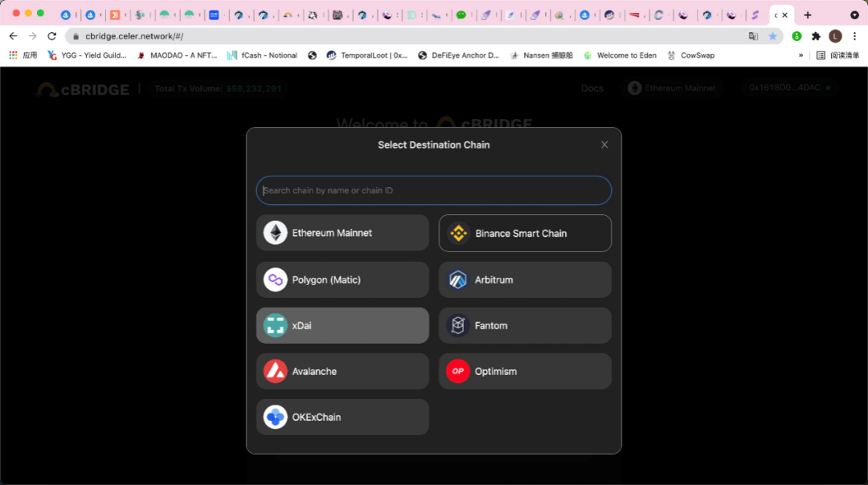Go back to the previous page
Screen dimensions: 868x485
(14, 36)
